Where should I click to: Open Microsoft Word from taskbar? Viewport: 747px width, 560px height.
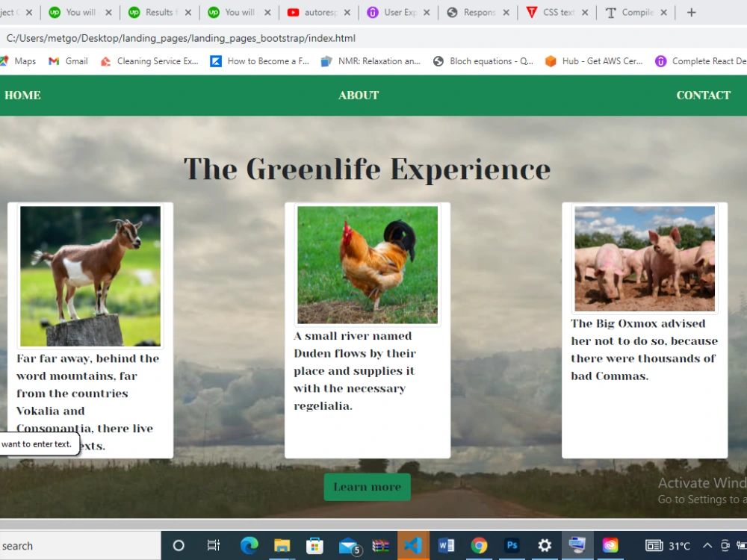click(x=446, y=545)
